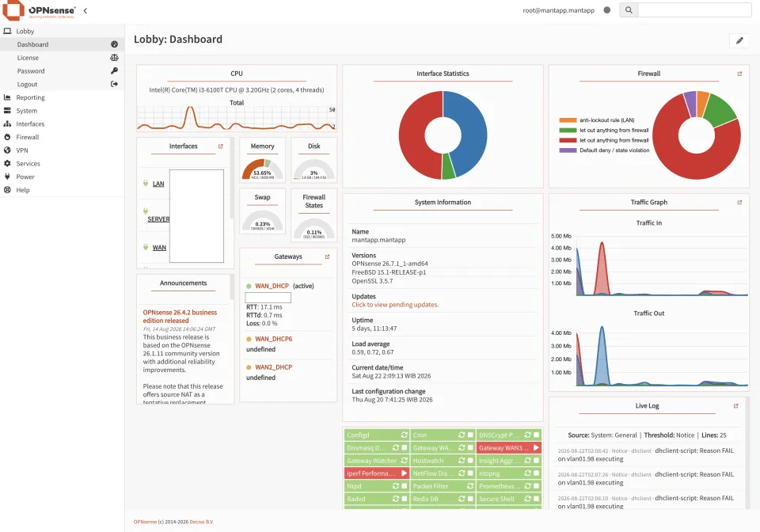Screen dimensions: 760x532
Task: Click the orange anti-lockout rule legend swatch
Action: point(568,120)
